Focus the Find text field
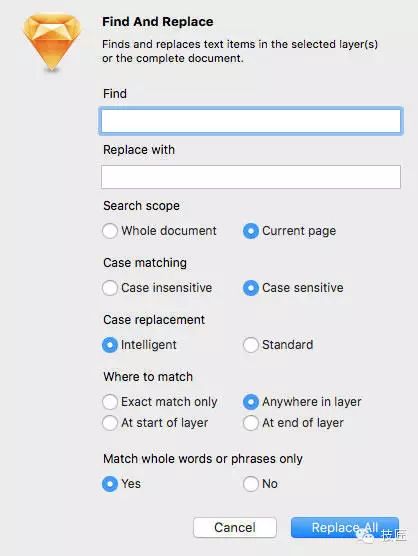 (x=251, y=121)
